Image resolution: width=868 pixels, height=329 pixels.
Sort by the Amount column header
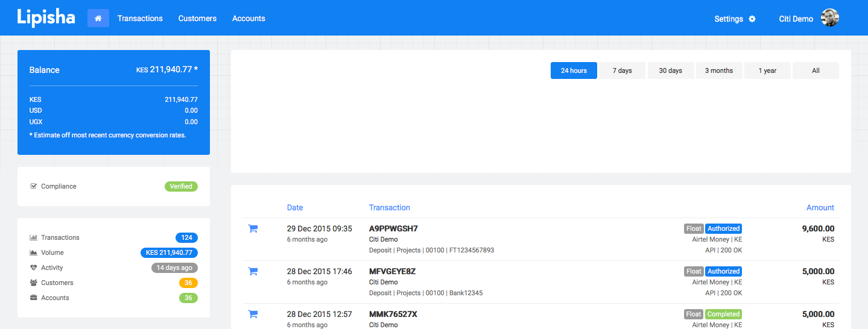[820, 207]
